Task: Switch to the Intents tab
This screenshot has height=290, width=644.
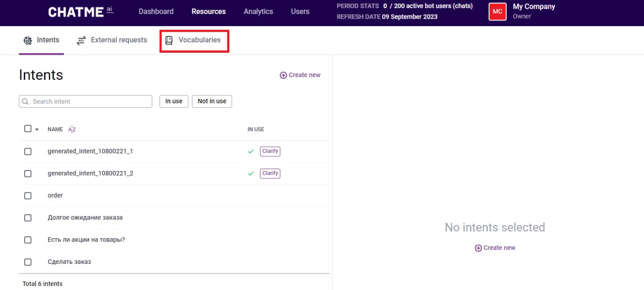Action: [x=42, y=40]
